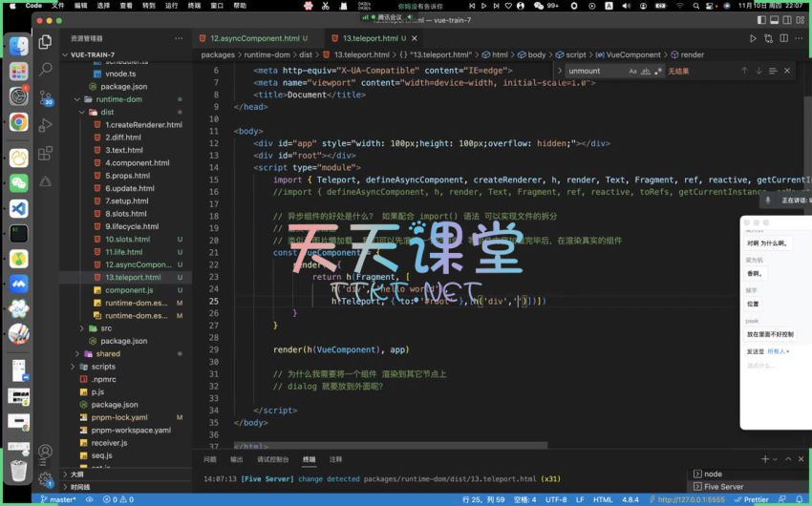812x506 pixels.
Task: Switch to 12.asyncComponent.html tab
Action: point(253,38)
